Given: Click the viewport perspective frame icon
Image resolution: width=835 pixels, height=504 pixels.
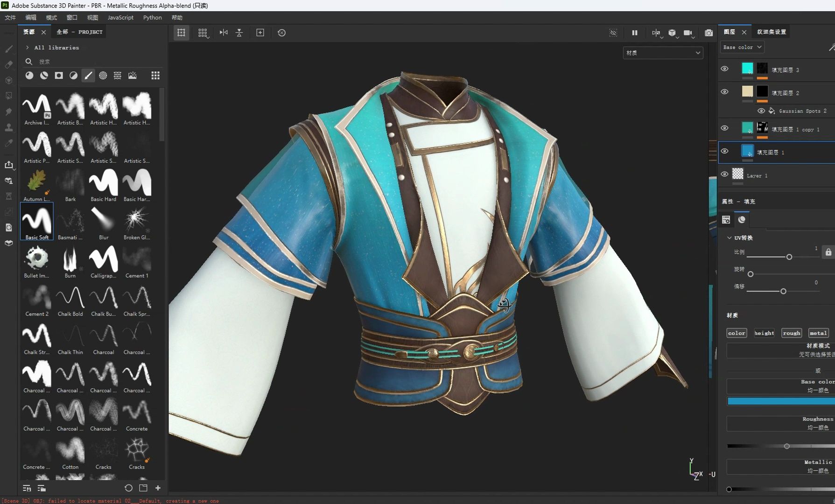Looking at the screenshot, I should click(x=181, y=33).
